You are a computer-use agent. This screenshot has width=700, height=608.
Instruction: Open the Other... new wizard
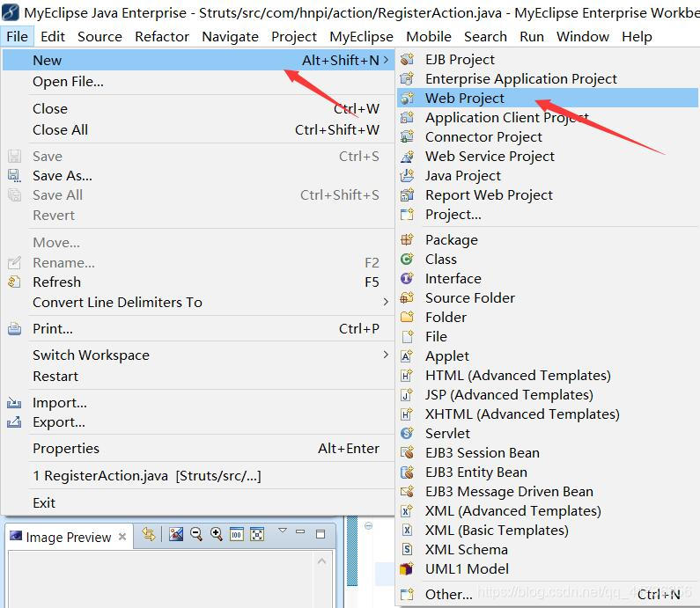point(547,595)
